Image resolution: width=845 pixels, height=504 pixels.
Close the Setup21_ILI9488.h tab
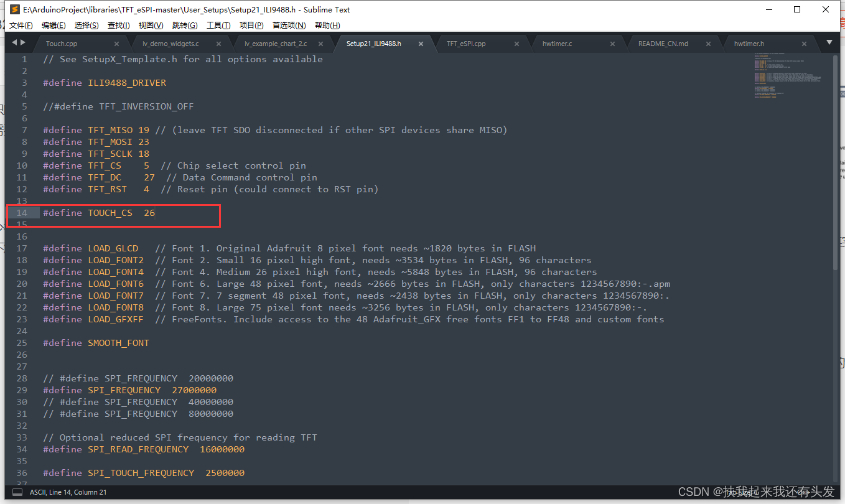421,44
